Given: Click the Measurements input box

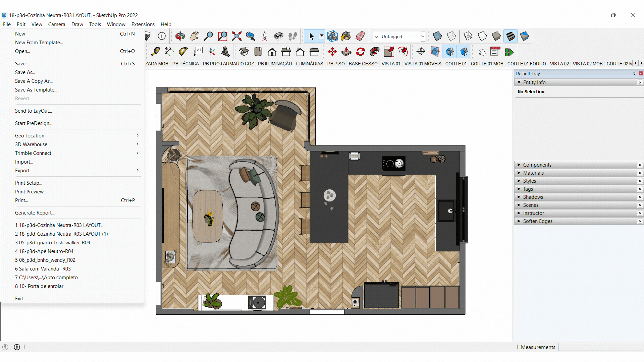Looking at the screenshot, I should 600,347.
